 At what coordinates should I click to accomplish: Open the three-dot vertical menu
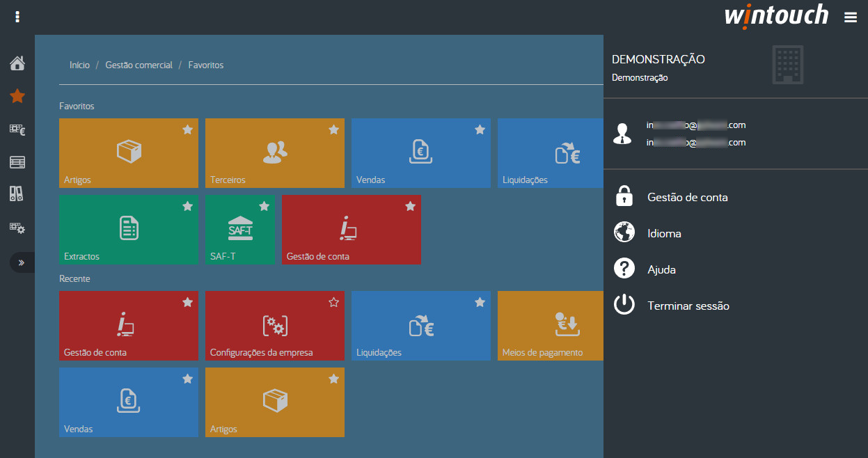coord(17,17)
